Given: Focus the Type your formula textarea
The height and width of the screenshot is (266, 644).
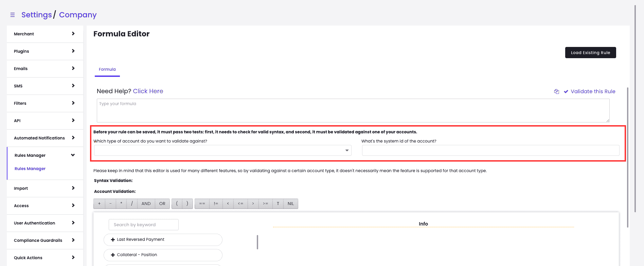Looking at the screenshot, I should 353,111.
